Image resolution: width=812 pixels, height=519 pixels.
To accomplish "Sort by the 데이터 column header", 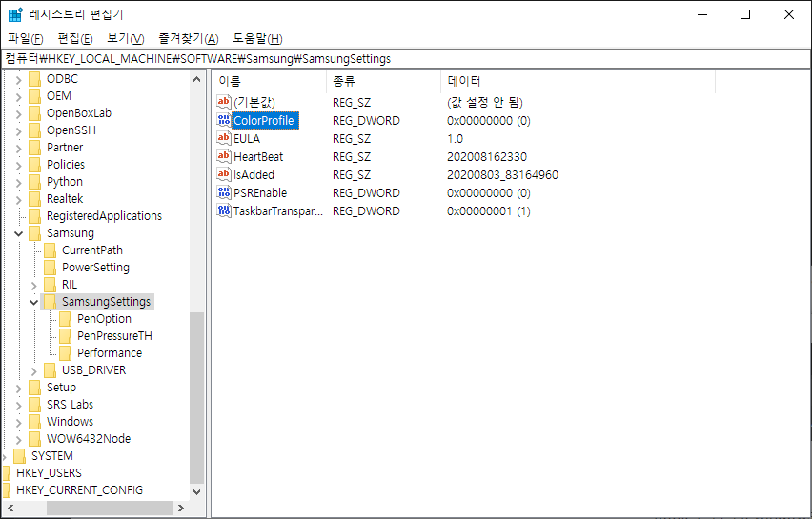I will click(578, 81).
